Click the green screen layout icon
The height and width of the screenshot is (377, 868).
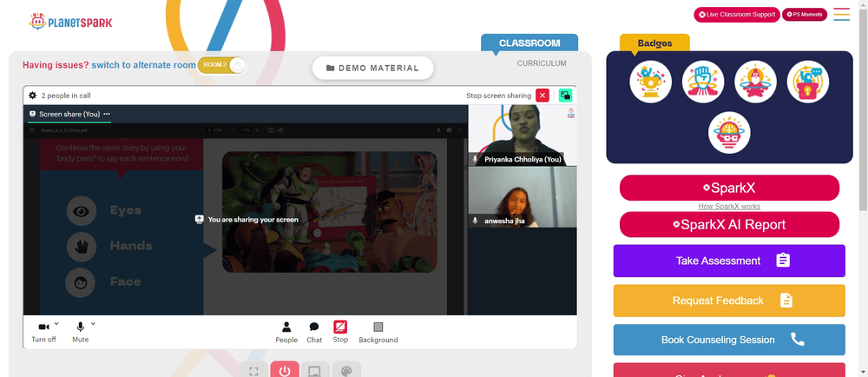565,96
